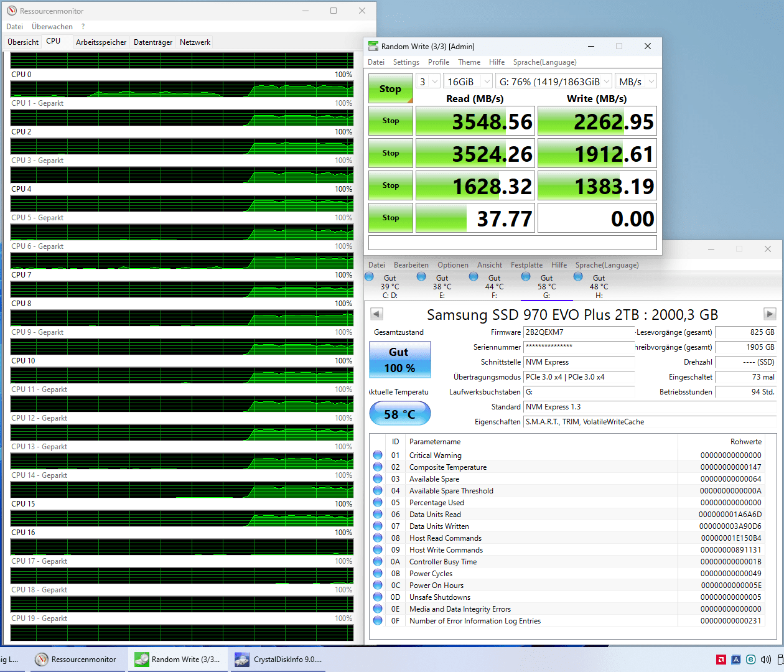The image size is (784, 672).
Task: Open Settings menu in CrystalDiskMark
Action: tap(406, 62)
